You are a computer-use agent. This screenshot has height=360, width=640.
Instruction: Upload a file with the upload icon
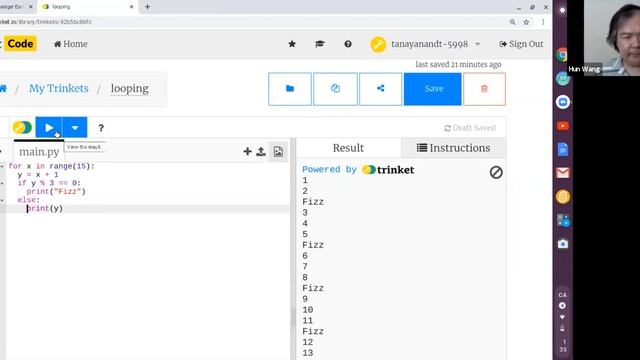(x=261, y=151)
